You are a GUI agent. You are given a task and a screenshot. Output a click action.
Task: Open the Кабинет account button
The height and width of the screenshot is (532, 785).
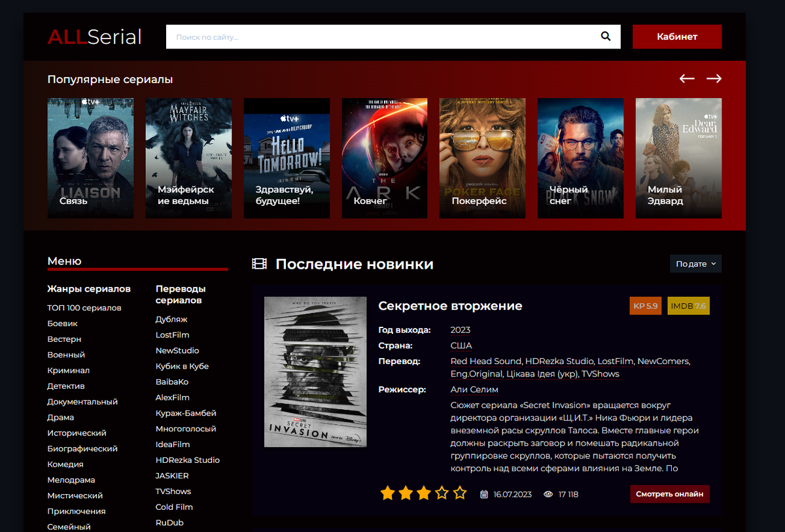(677, 37)
